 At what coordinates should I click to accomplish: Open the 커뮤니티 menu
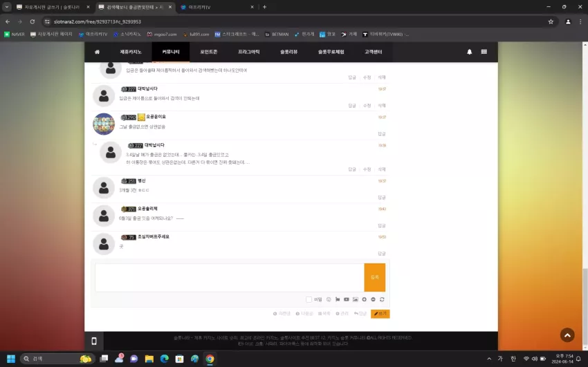pyautogui.click(x=171, y=52)
